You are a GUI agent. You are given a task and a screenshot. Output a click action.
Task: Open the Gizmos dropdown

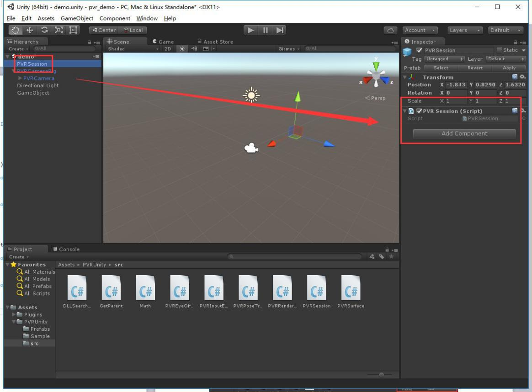[289, 49]
